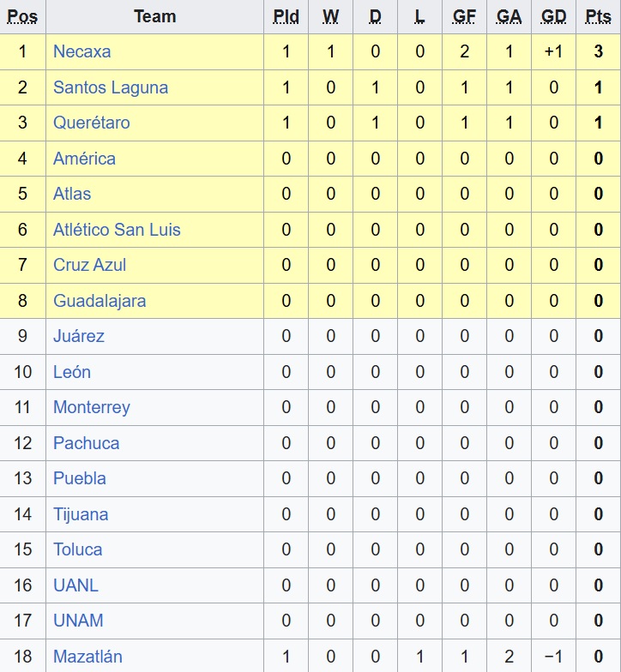
Task: Click the Atlético San Luis link
Action: 117,230
